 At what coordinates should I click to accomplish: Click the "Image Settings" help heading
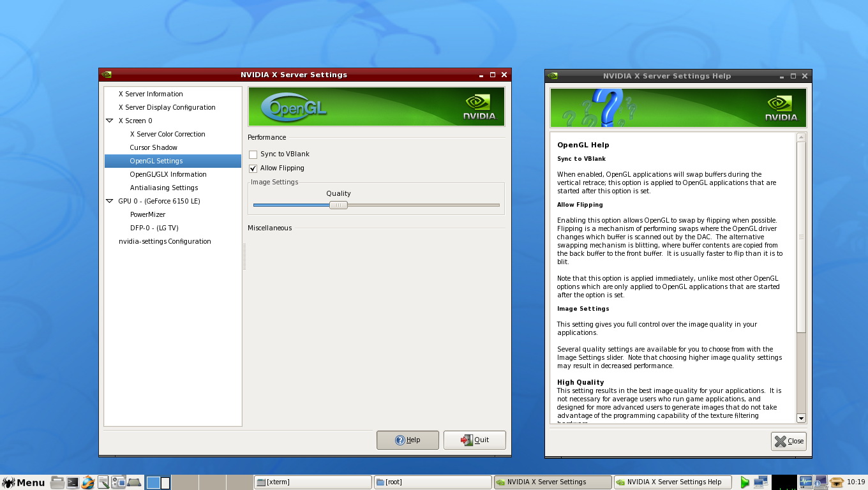583,309
